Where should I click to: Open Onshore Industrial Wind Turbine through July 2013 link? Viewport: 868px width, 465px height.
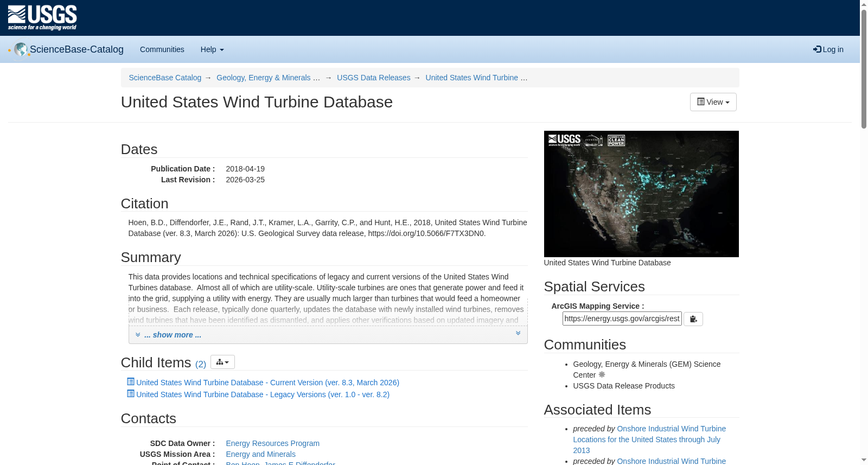click(649, 439)
